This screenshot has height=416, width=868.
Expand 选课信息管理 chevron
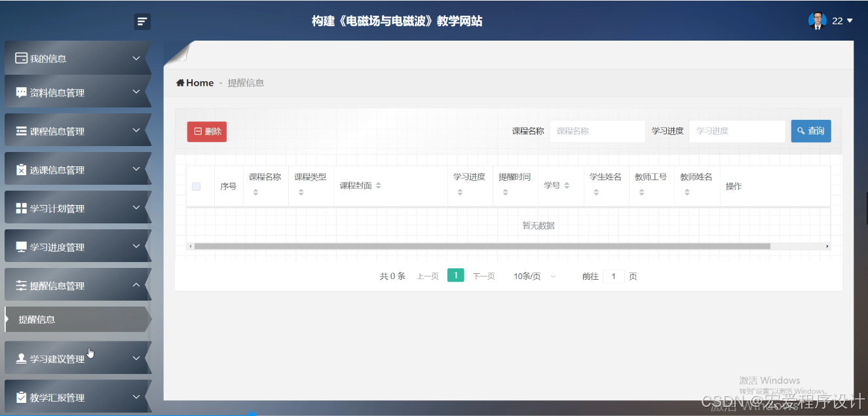(x=136, y=169)
